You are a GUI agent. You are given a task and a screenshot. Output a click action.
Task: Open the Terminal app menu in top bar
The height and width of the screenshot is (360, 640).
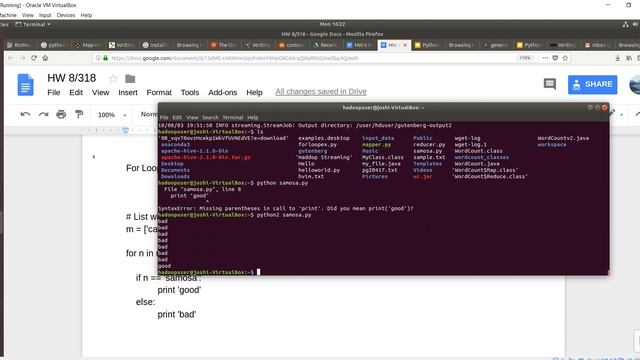(x=33, y=24)
